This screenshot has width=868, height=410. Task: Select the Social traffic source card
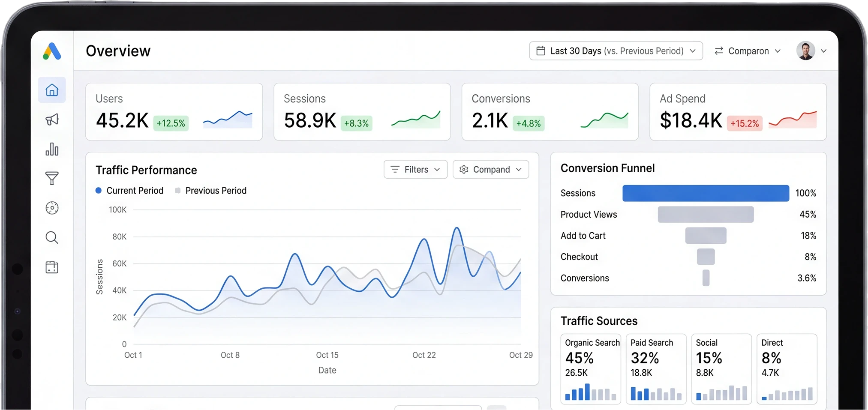(x=721, y=369)
